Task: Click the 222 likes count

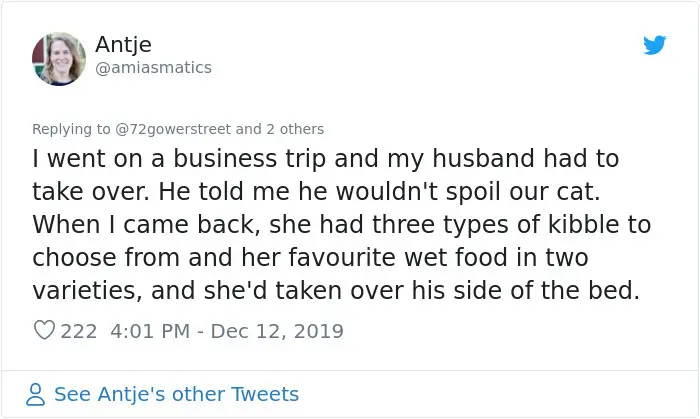Action: [x=79, y=331]
